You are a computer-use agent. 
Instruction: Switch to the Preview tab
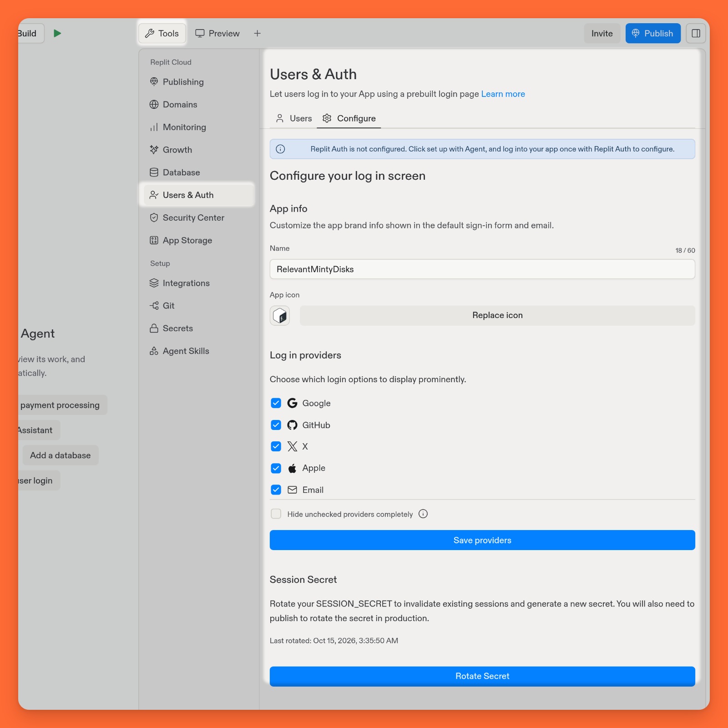click(217, 34)
